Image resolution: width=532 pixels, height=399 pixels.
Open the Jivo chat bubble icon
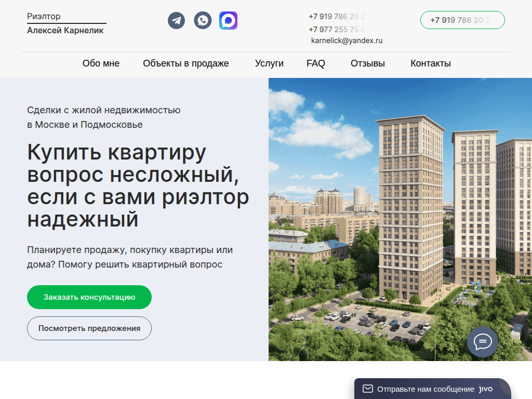click(x=482, y=342)
